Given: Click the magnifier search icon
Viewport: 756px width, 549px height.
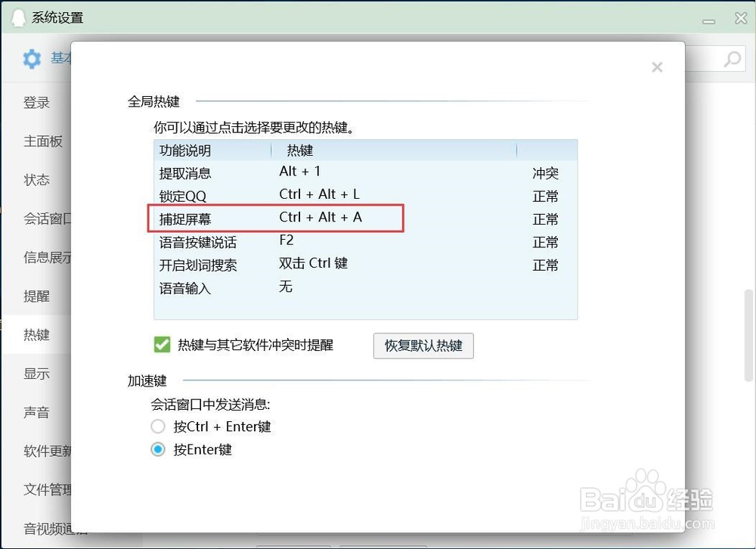Looking at the screenshot, I should pyautogui.click(x=732, y=58).
